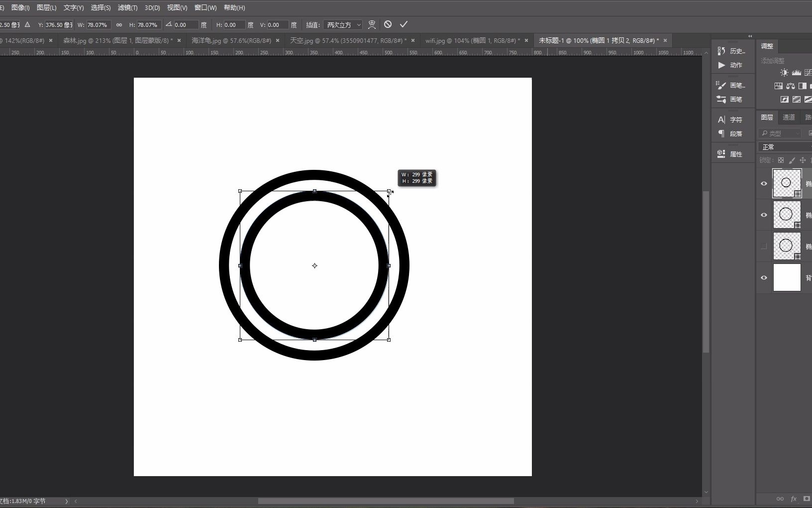Open the Brush (画笔) panel icon

(x=721, y=99)
